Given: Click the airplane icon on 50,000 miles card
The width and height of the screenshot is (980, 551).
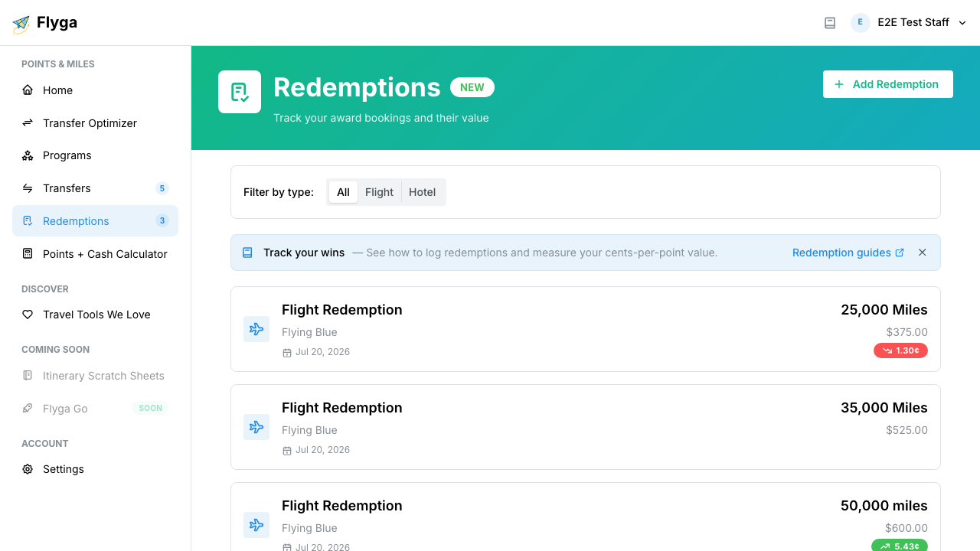Looking at the screenshot, I should point(256,525).
